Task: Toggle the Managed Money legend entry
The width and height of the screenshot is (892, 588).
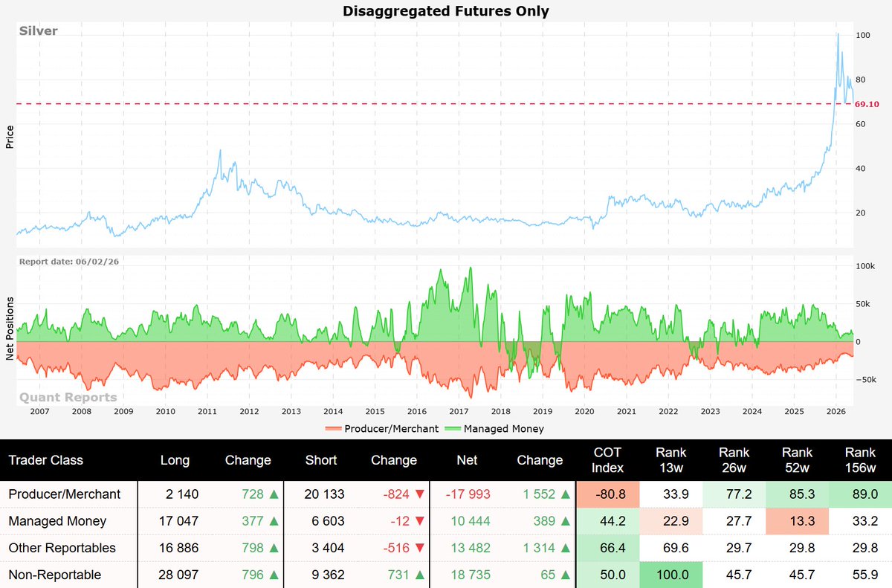Action: coord(494,429)
